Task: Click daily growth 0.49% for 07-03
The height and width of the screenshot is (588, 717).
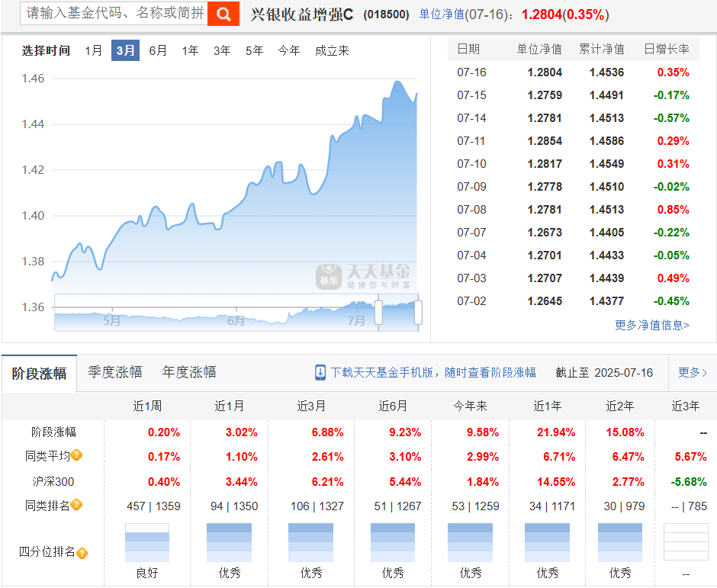Action: pos(673,278)
